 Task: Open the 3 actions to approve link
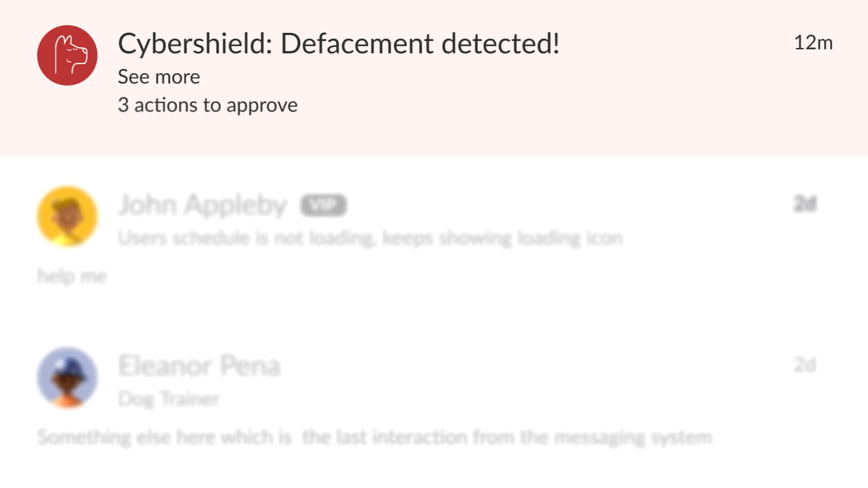pos(207,105)
